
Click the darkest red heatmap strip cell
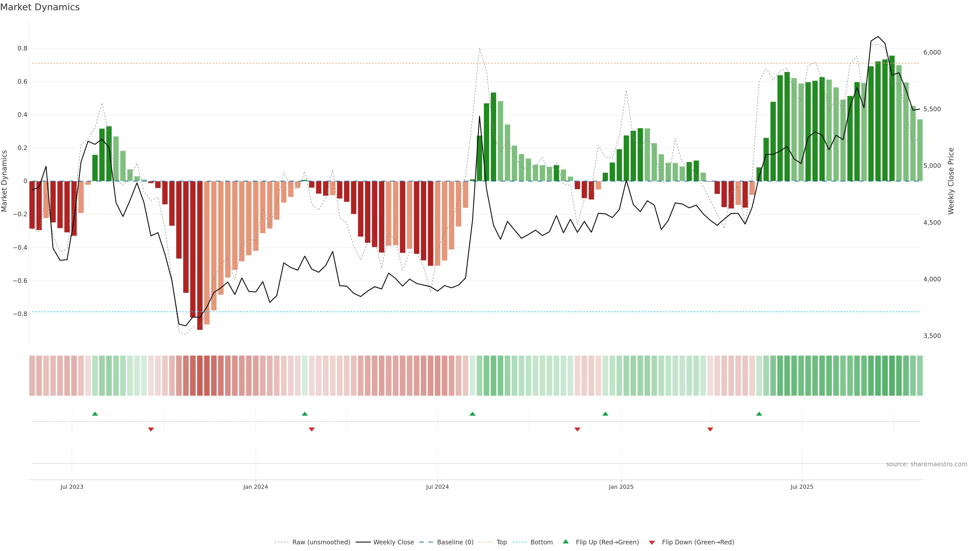click(200, 376)
